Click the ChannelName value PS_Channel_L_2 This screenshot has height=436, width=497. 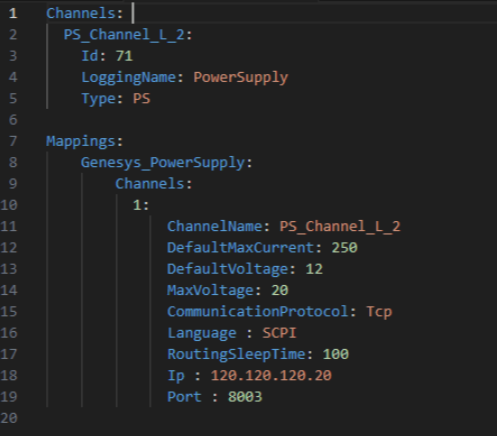340,227
